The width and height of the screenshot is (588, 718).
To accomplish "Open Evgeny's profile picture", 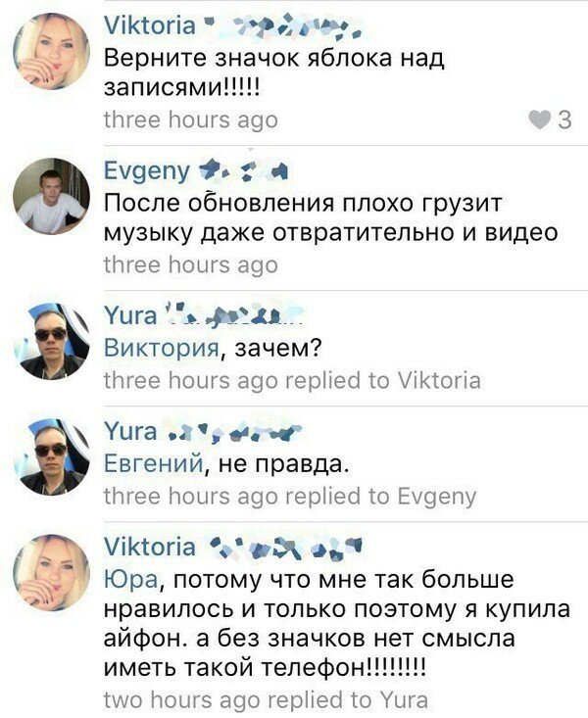I will pos(51,196).
